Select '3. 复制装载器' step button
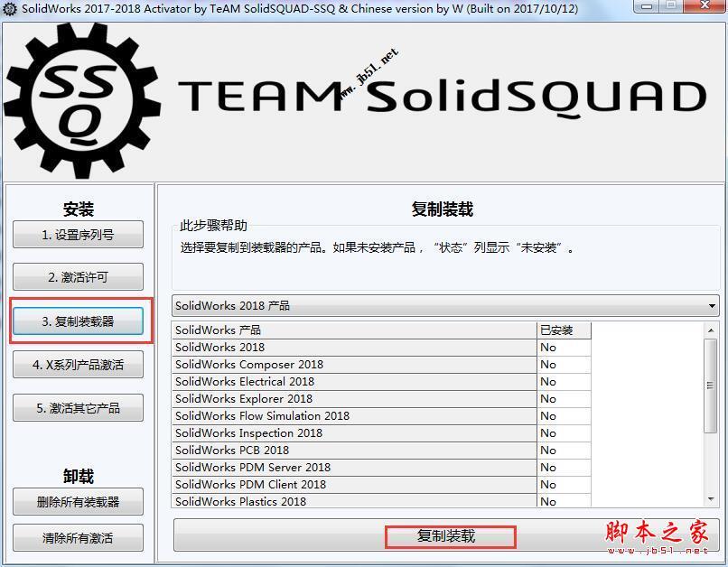Screen dimensions: 728x567 tap(78, 321)
